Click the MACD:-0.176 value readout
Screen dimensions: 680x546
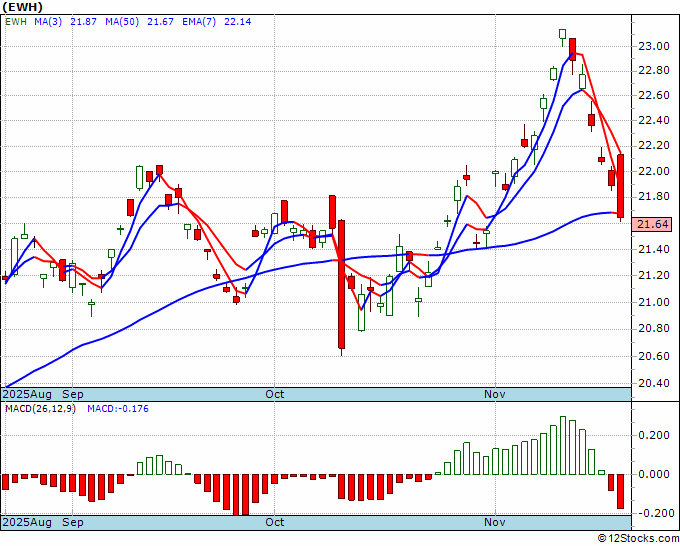click(118, 409)
